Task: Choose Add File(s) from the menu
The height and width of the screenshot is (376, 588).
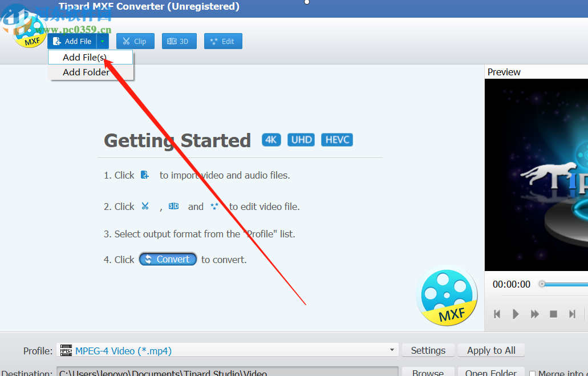Action: [x=90, y=58]
